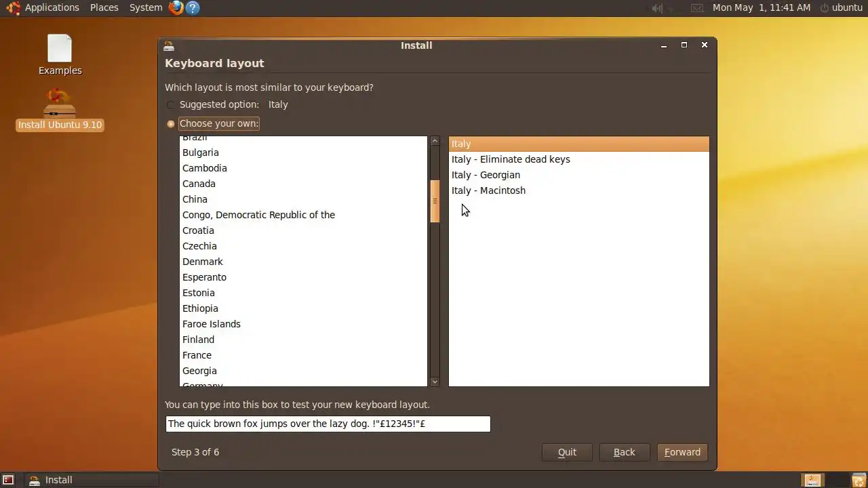
Task: Select the Install Ubuntu 9.10 desktop icon
Action: point(60,109)
